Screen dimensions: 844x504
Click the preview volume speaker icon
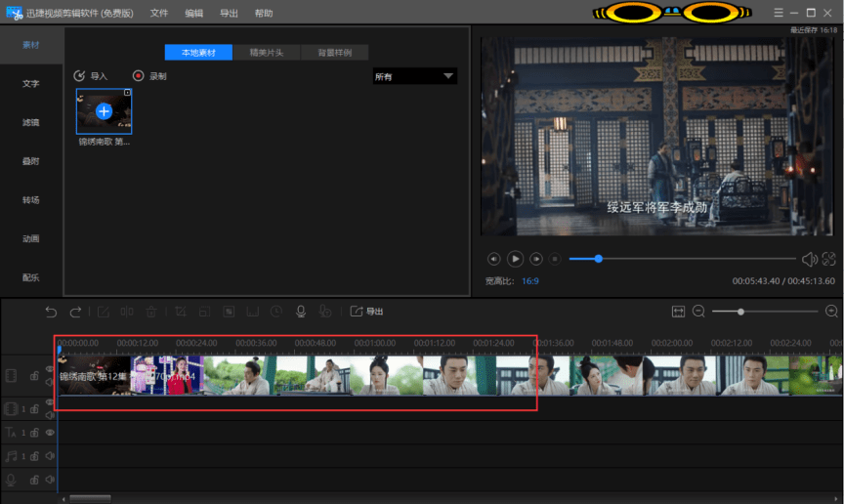809,259
